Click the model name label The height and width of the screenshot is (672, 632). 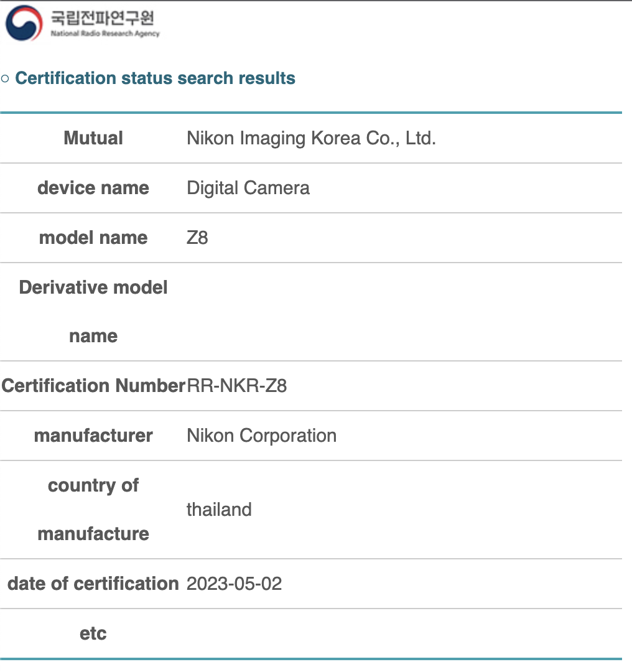point(93,238)
